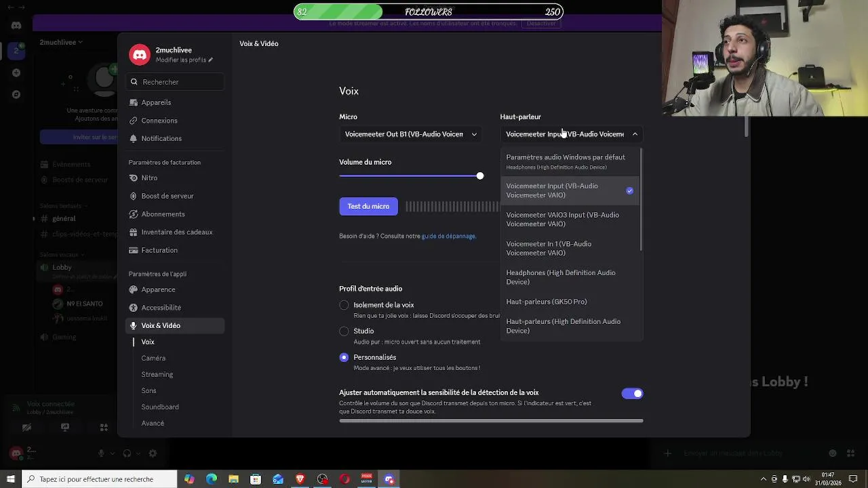Select the Studio audio profile radio button
Screen dimensions: 868x488
(344, 331)
